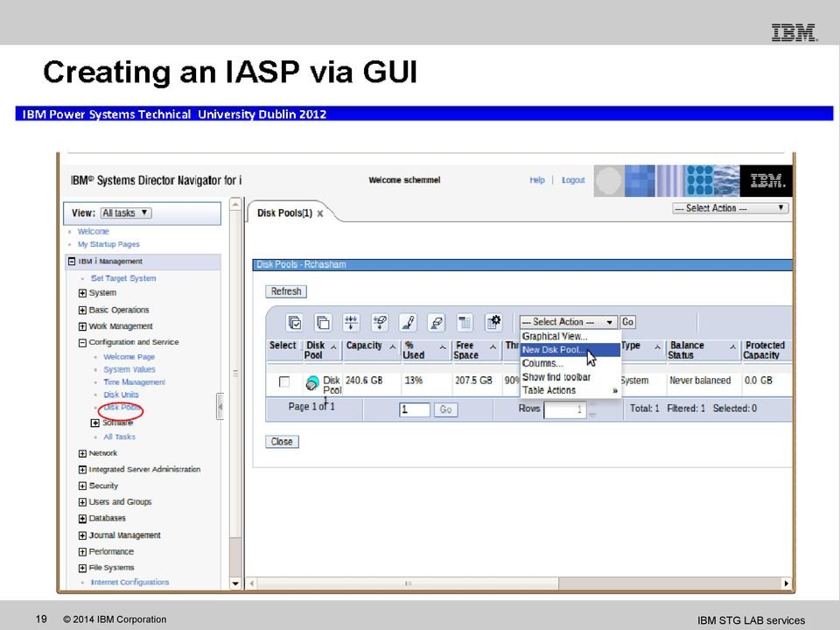Click the Deselect All toolbar icon
840x630 pixels.
click(323, 322)
